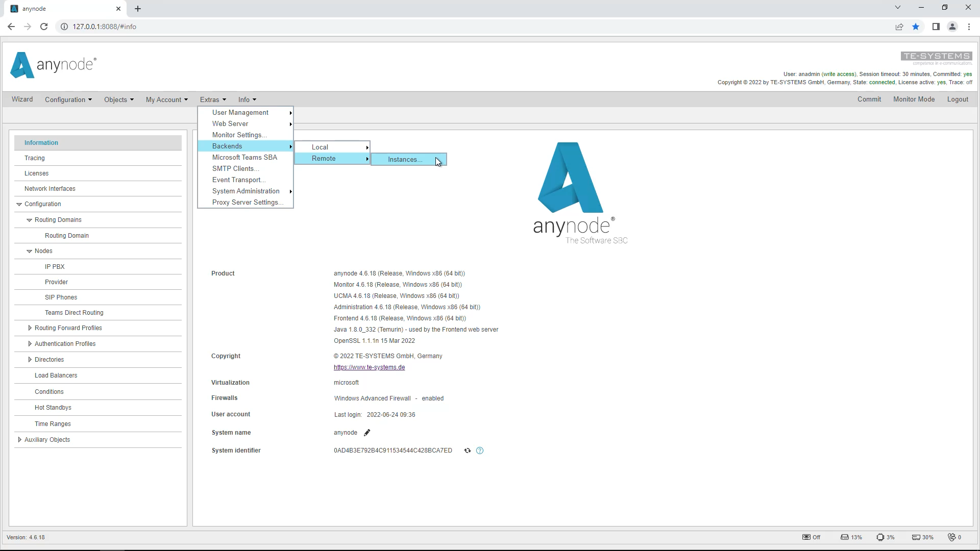Open User Management submenu

pyautogui.click(x=246, y=113)
